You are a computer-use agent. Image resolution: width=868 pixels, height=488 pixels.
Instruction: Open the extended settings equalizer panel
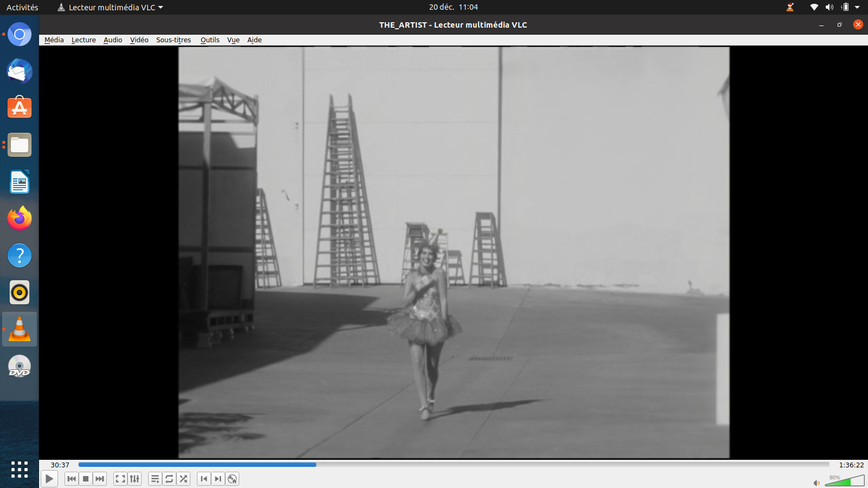click(x=135, y=479)
